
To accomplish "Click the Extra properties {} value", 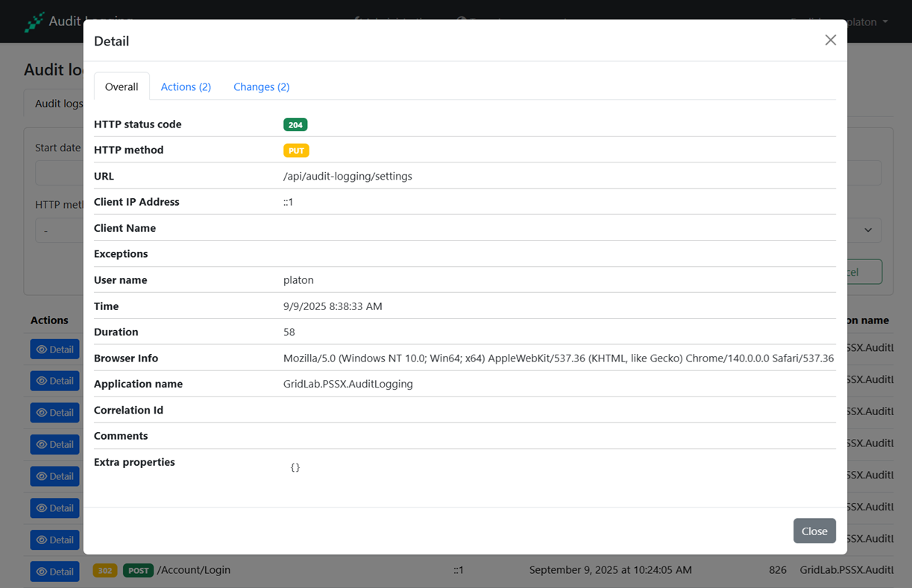I will pos(295,467).
